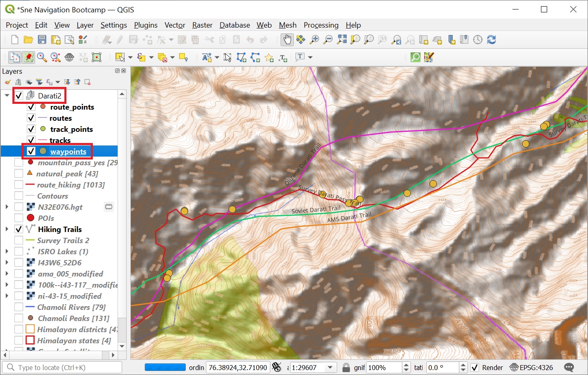The height and width of the screenshot is (375, 588).
Task: Open the Select Features tool dropdown arrow
Action: point(130,57)
